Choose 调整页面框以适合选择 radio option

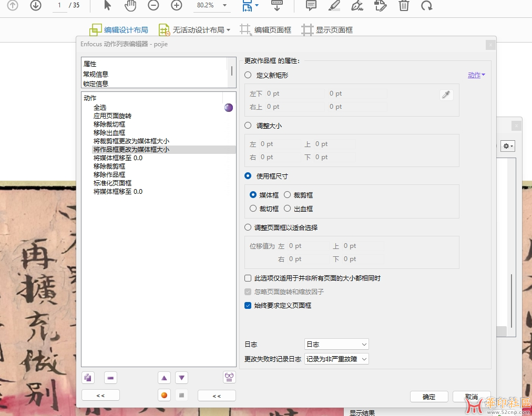pyautogui.click(x=248, y=227)
